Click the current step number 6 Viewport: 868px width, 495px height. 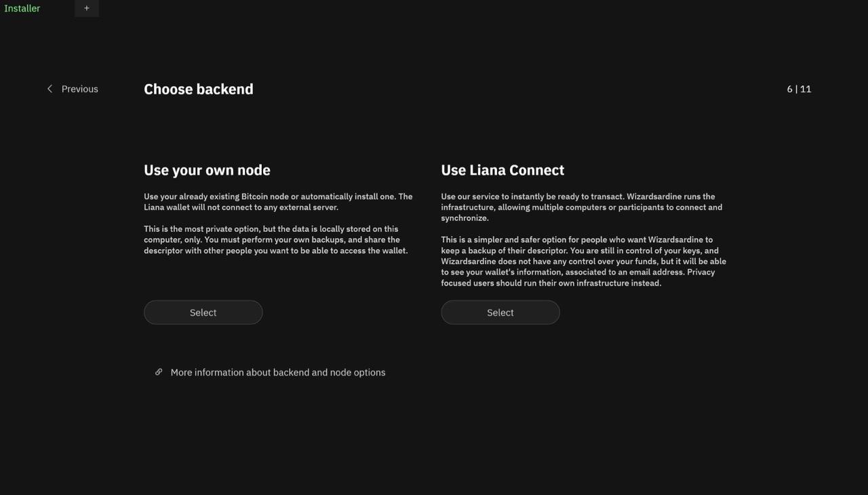[x=789, y=89]
